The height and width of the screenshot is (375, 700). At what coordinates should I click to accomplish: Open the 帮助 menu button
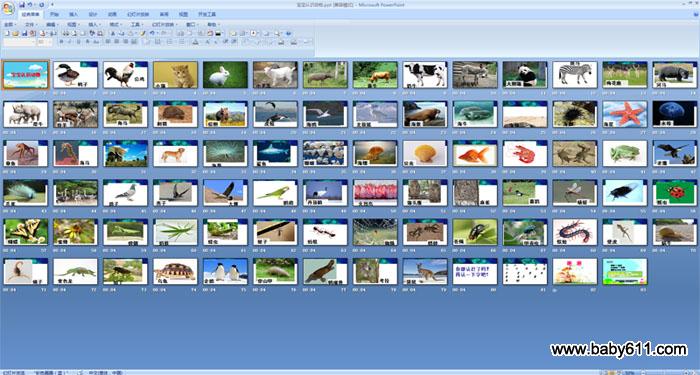click(213, 25)
